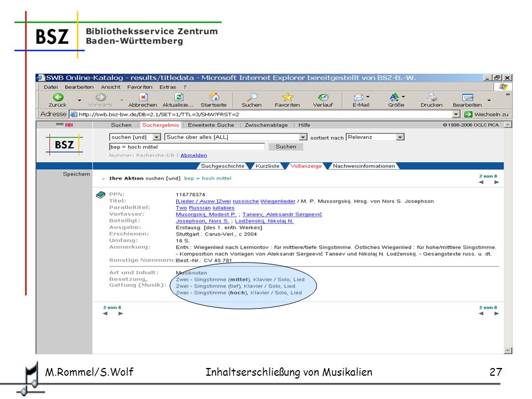
Task: Open the address bar URL dropdown
Action: pyautogui.click(x=456, y=114)
